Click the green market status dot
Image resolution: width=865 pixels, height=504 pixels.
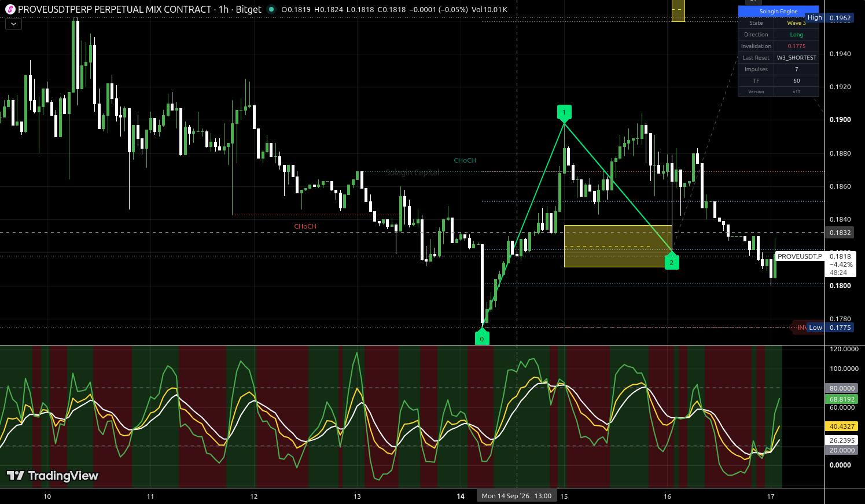pos(271,9)
